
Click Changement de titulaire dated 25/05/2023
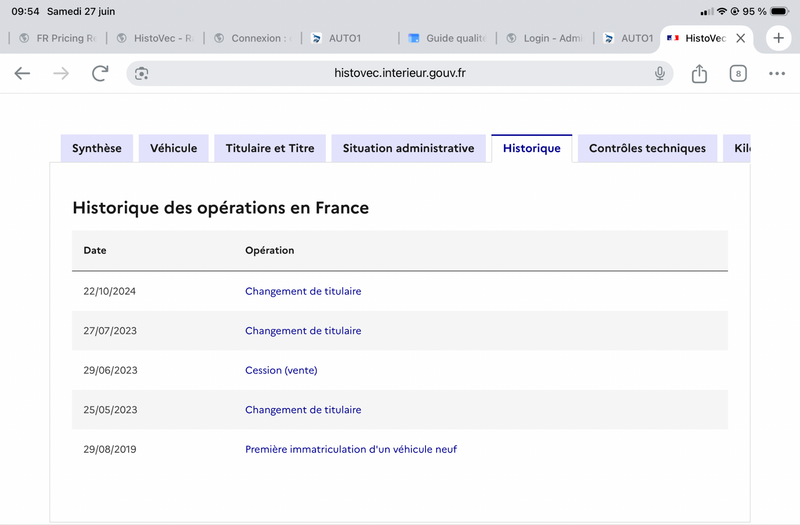click(x=303, y=410)
